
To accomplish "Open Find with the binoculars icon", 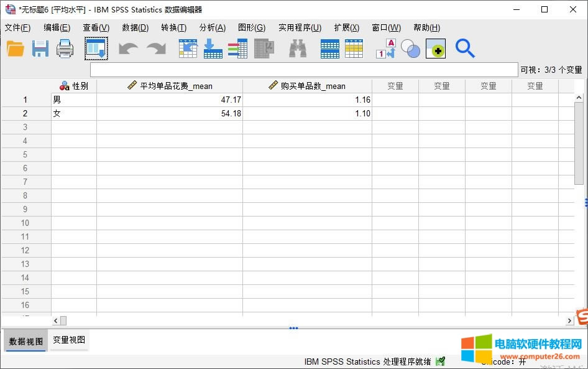I will tap(298, 49).
